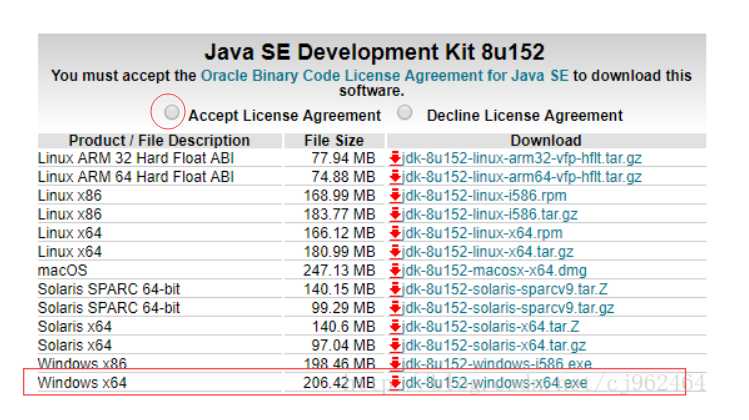Click download arrow icon for linux-arm64 row
Image resolution: width=749 pixels, height=420 pixels.
[395, 176]
